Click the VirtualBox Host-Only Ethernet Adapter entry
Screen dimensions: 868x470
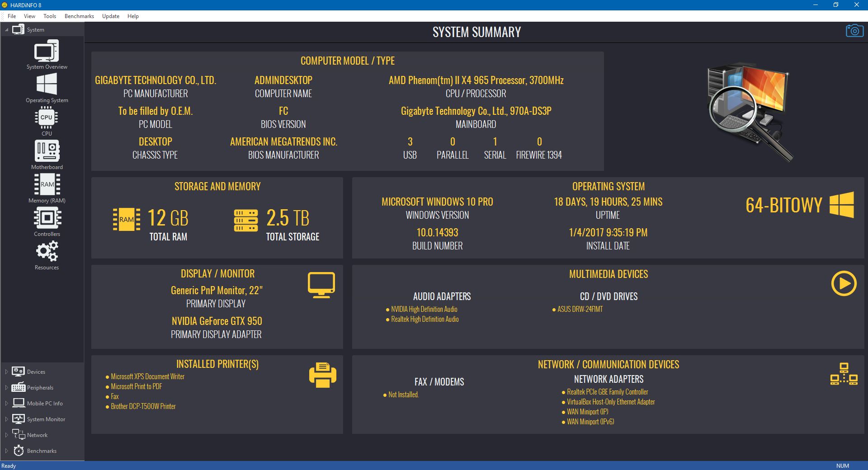tap(611, 402)
